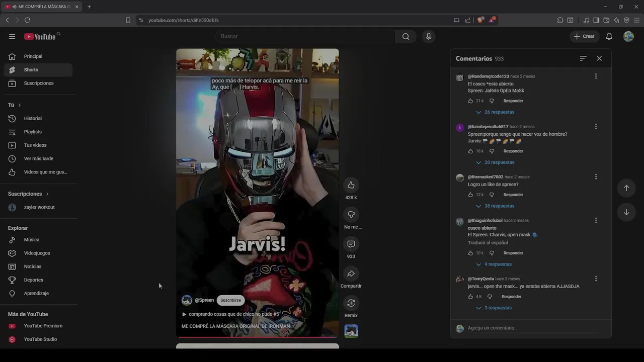Dislike the @Randomqrcode123 comment
644x362 pixels.
492,101
